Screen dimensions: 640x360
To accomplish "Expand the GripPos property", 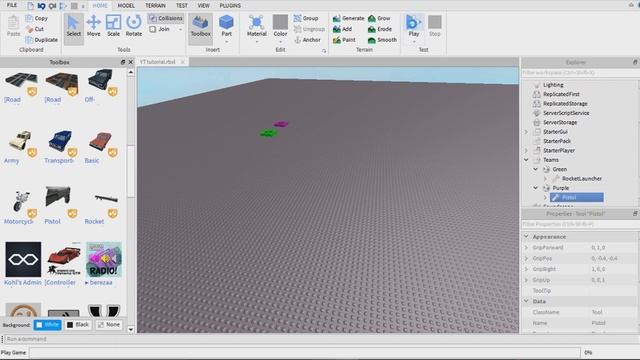I will [x=526, y=258].
